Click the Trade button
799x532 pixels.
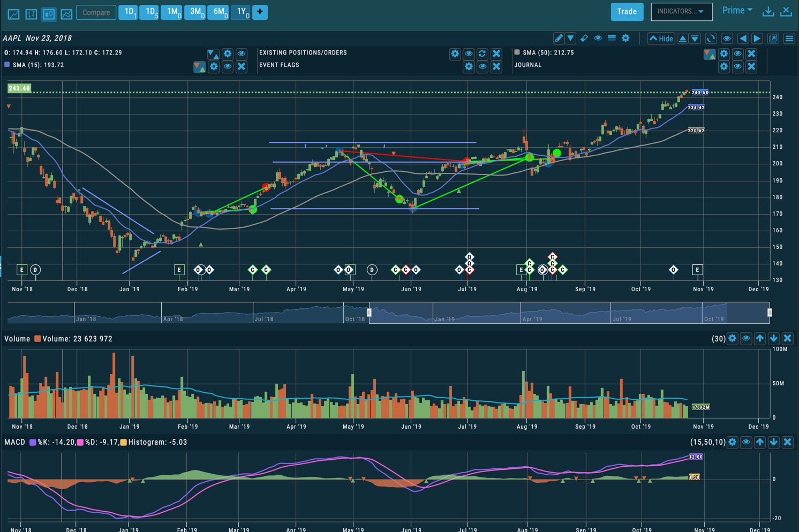(x=627, y=12)
